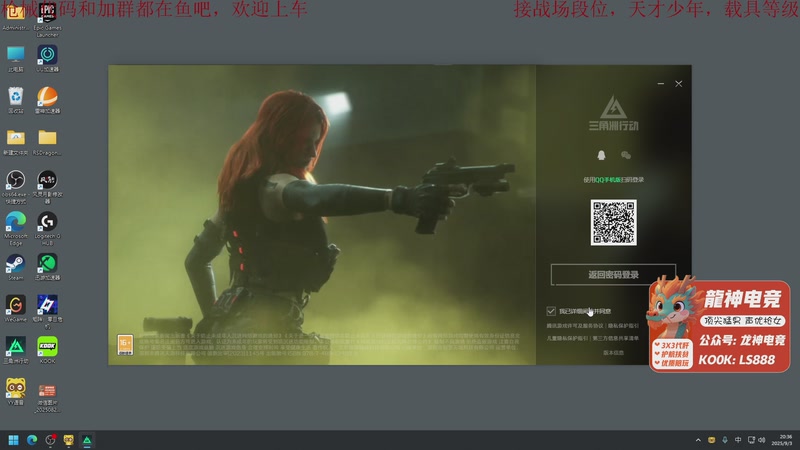
Task: Select Epic Games Launcher desktop icon
Action: (47, 19)
